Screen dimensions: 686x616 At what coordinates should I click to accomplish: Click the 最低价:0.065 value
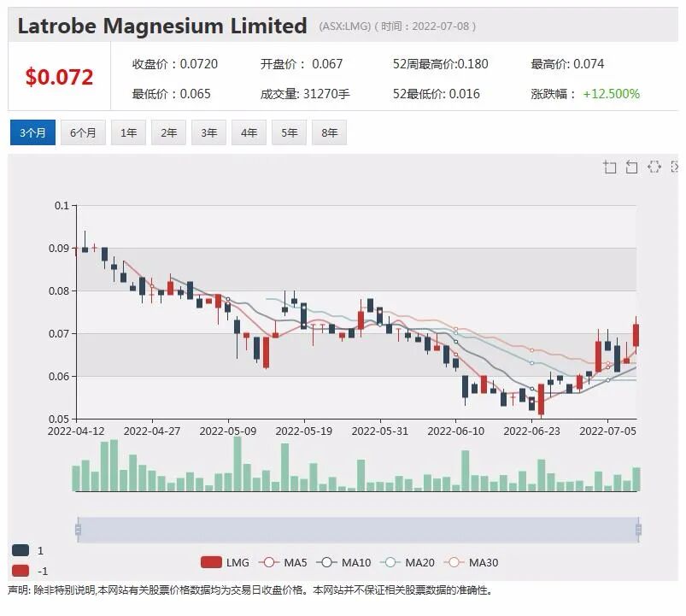point(171,94)
